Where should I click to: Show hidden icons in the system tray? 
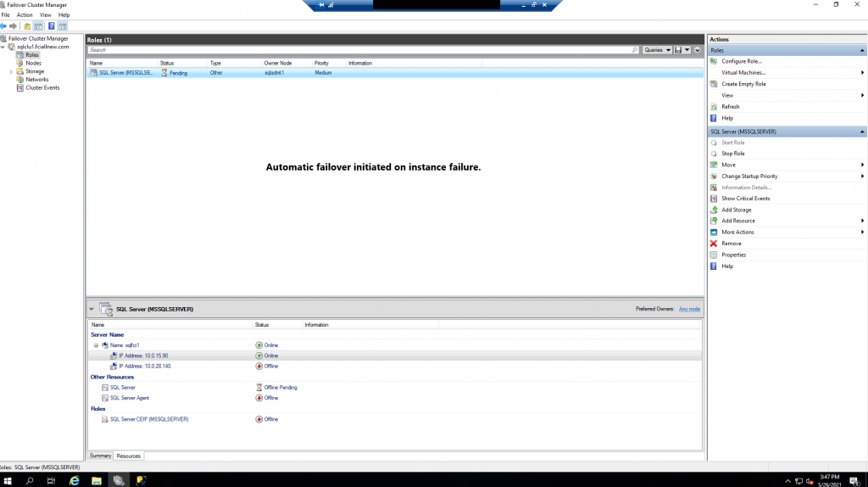[787, 481]
